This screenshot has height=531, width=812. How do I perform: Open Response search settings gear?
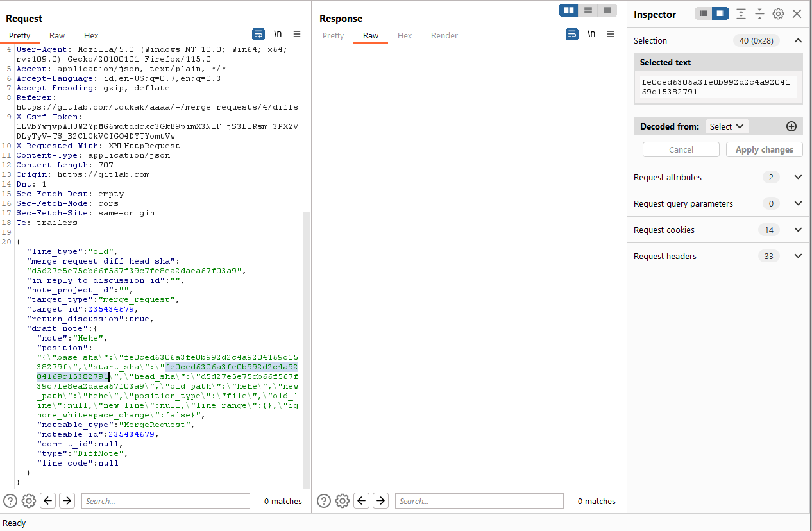tap(343, 501)
